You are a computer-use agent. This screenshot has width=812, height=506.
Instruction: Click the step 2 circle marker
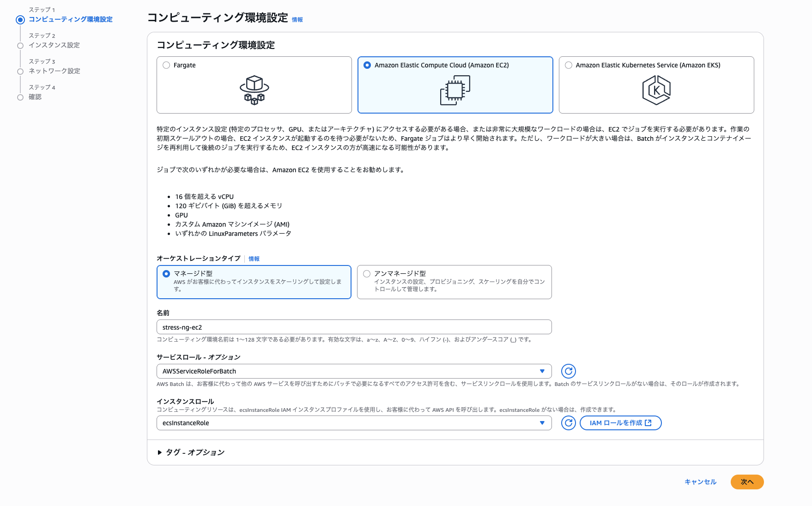click(20, 46)
